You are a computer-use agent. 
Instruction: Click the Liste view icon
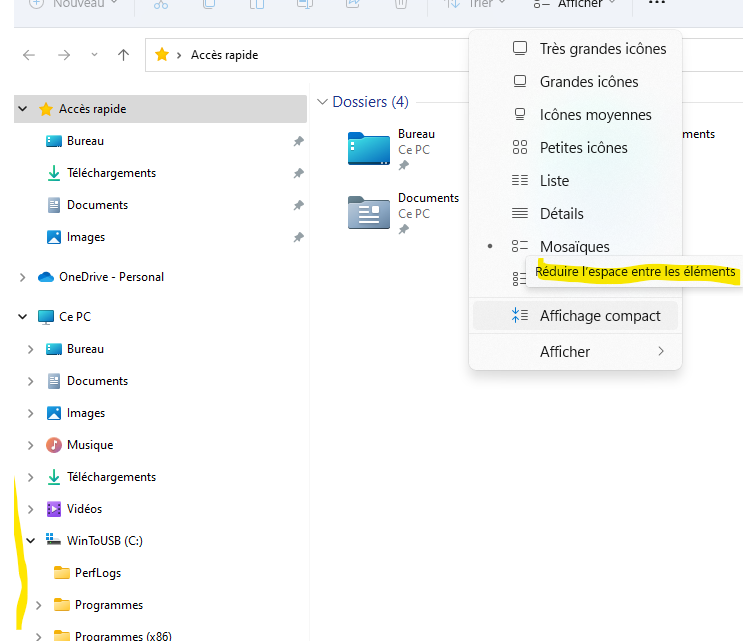(520, 181)
